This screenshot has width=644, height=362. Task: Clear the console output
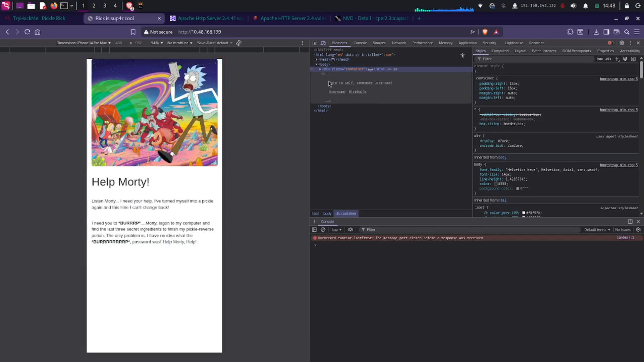tap(323, 230)
